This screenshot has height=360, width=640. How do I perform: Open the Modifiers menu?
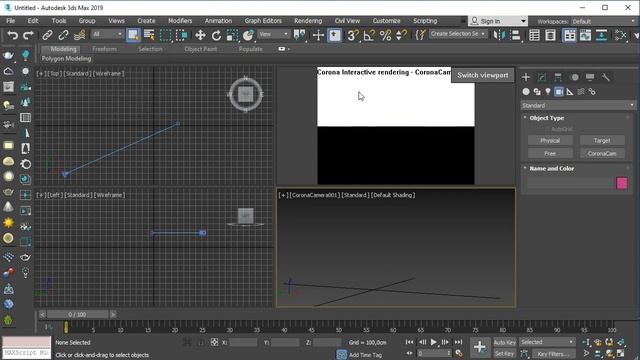pos(180,21)
